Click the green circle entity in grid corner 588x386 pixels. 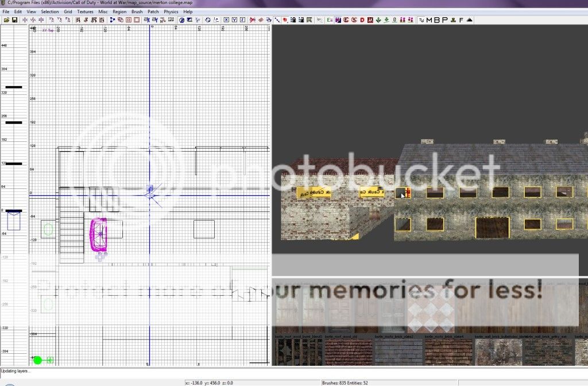(x=38, y=360)
